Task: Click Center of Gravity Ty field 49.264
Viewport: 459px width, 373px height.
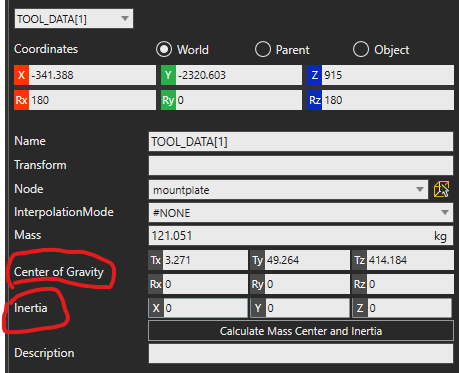Action: pyautogui.click(x=307, y=260)
